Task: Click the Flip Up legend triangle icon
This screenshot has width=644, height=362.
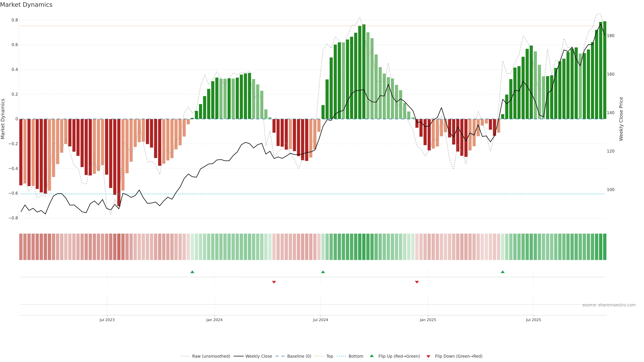Action: pos(372,356)
